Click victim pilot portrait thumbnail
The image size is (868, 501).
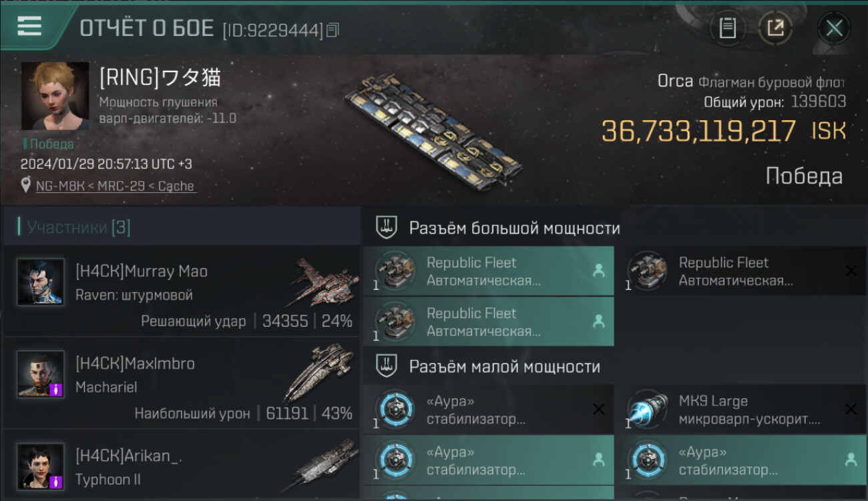(55, 96)
